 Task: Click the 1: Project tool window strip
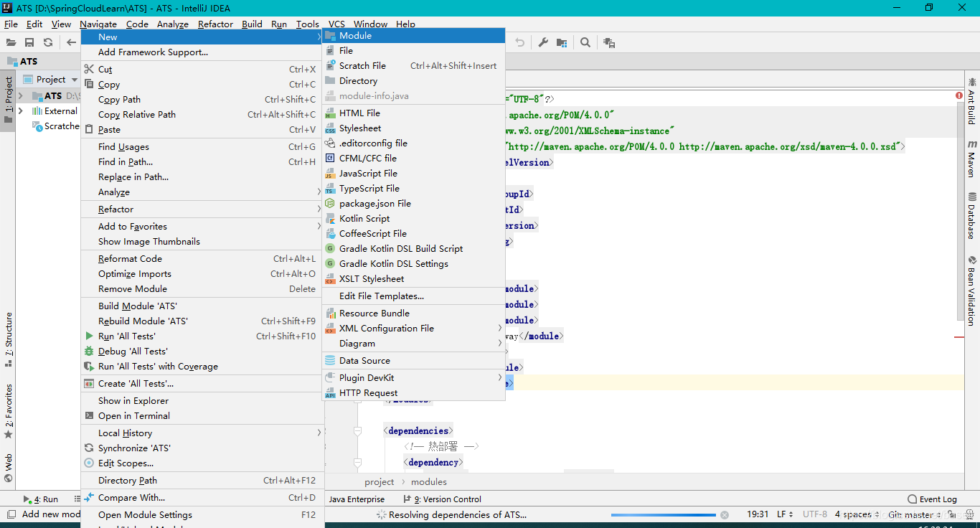[8, 100]
